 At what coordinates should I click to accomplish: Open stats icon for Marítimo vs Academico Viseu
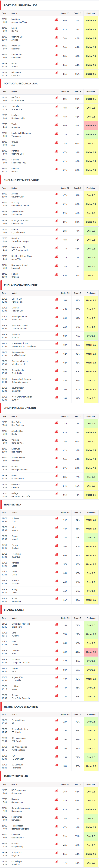pos(56,20)
